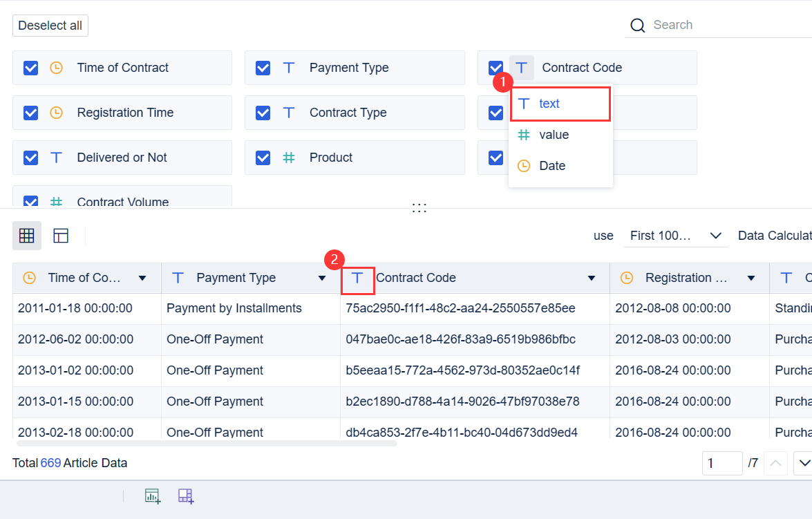Uncheck the Time of Contract checkbox
This screenshot has height=519, width=812.
click(30, 68)
